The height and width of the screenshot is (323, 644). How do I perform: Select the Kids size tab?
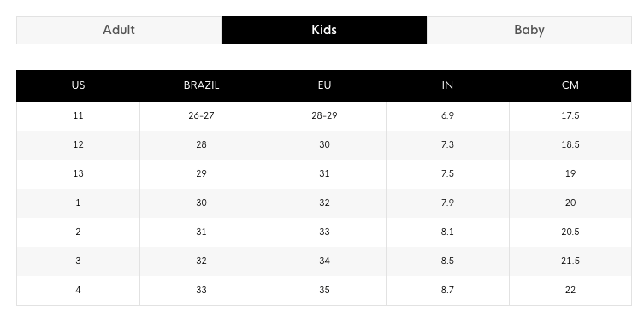click(324, 30)
